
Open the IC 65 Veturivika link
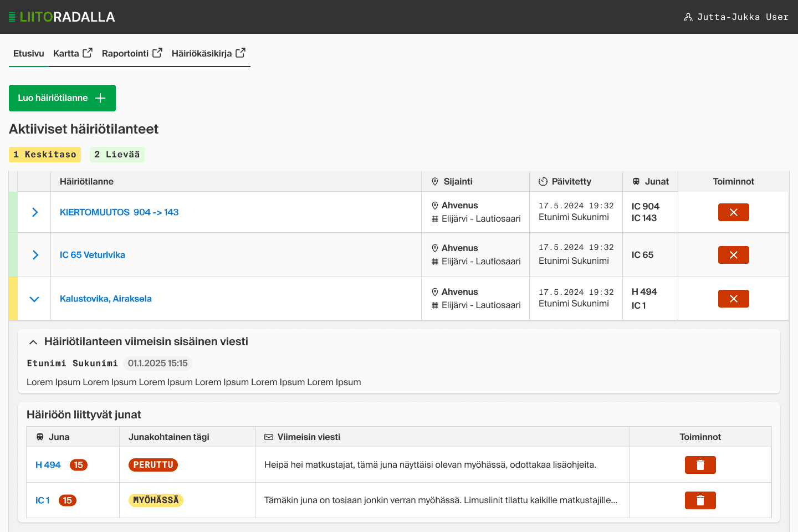click(x=93, y=255)
